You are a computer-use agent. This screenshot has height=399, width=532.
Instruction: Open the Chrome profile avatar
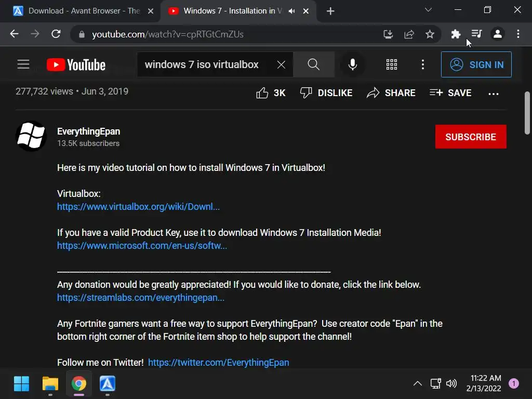pos(497,34)
